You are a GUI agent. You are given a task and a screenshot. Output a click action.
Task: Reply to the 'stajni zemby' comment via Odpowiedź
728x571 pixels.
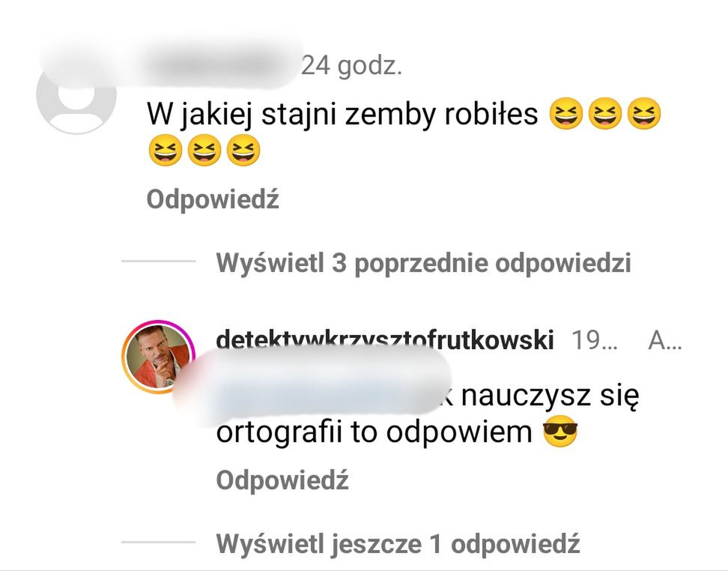coord(213,200)
